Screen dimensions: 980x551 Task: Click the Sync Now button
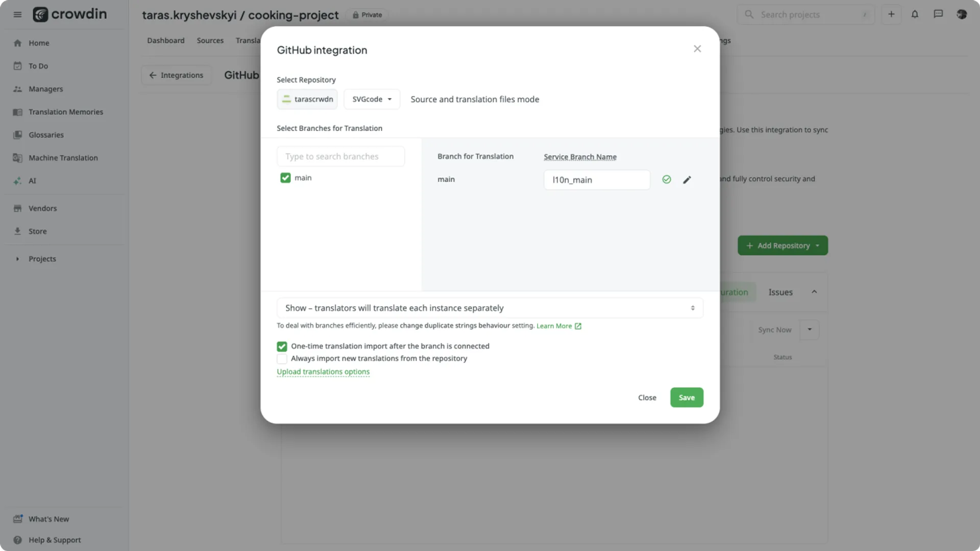click(774, 330)
